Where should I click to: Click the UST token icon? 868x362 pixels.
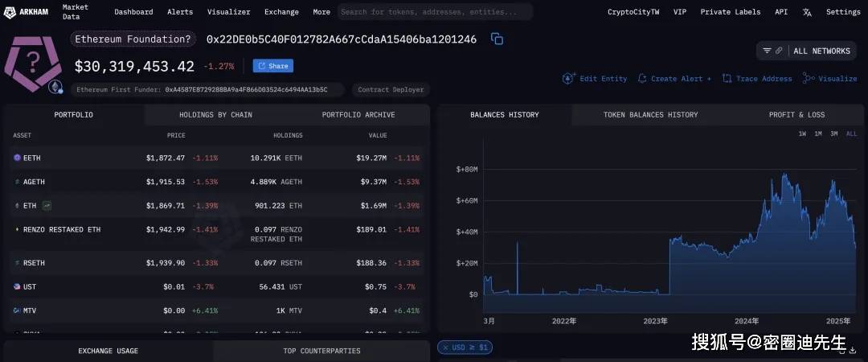pos(17,286)
